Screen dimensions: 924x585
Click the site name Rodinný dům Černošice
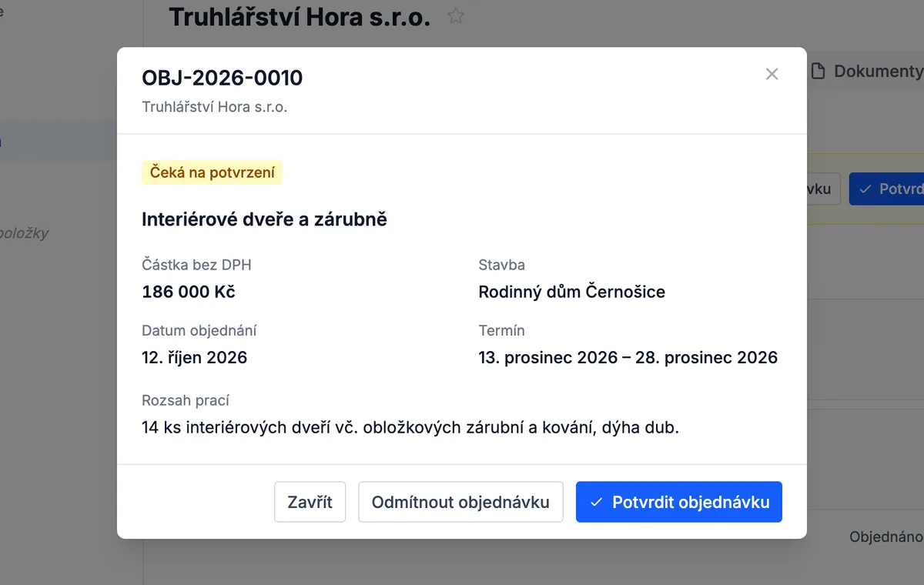[572, 292]
